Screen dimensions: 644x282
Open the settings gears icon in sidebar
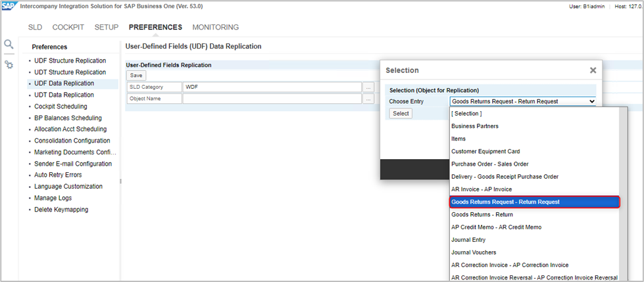click(x=9, y=64)
